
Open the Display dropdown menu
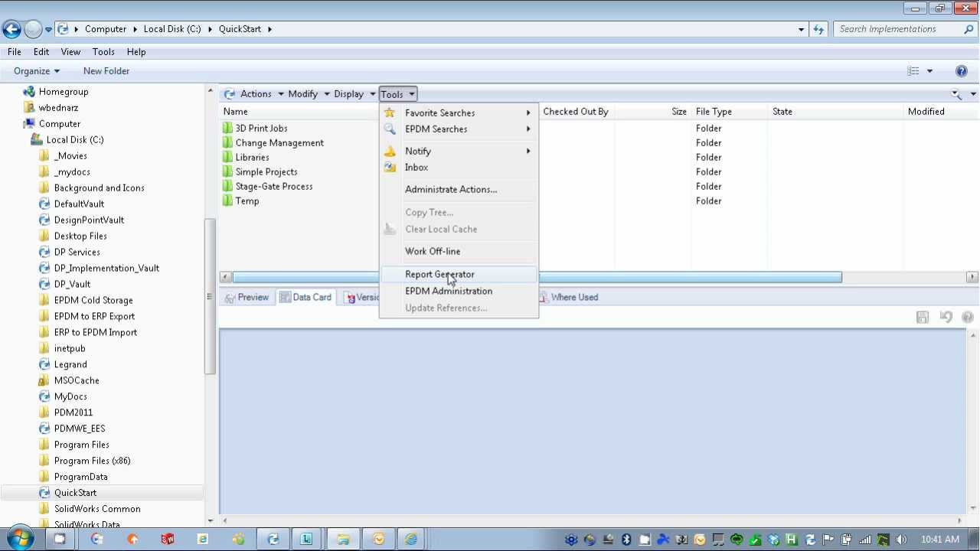click(354, 94)
